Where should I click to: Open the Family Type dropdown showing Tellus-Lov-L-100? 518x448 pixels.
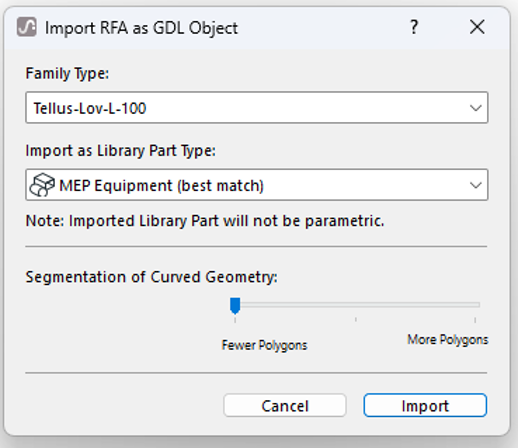pyautogui.click(x=257, y=108)
